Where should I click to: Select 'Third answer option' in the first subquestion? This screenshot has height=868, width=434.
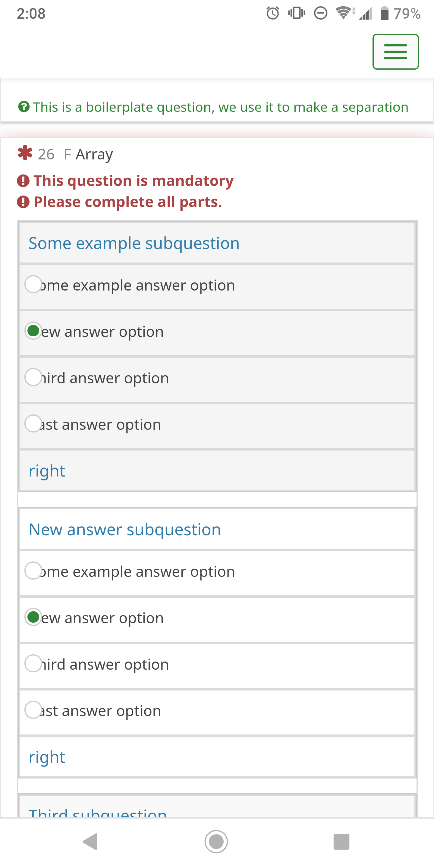click(33, 377)
